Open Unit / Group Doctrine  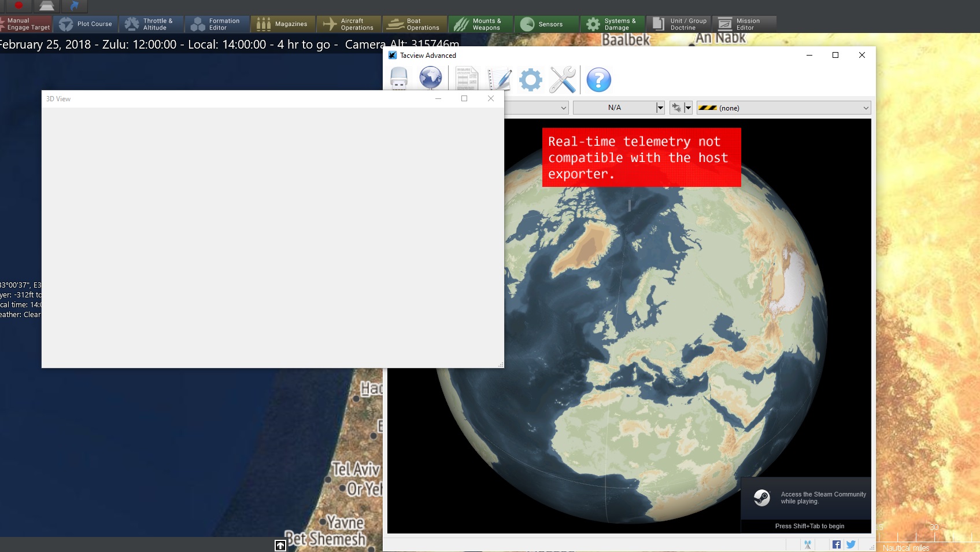tap(679, 24)
